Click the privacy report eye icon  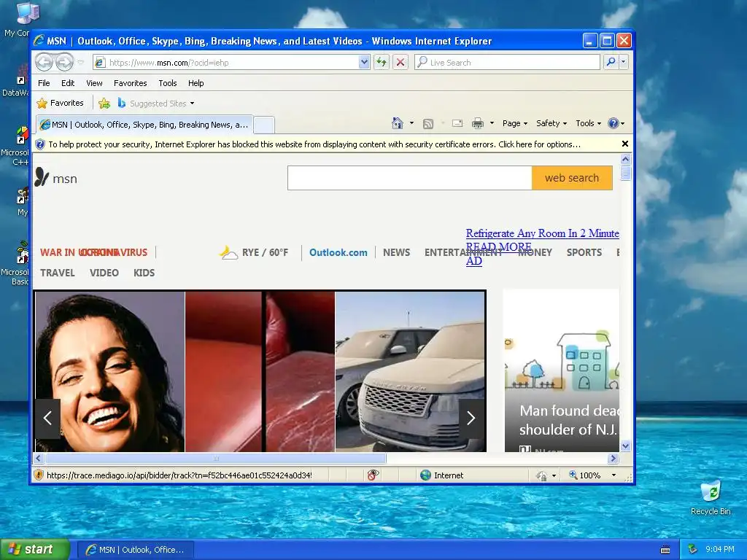[373, 475]
